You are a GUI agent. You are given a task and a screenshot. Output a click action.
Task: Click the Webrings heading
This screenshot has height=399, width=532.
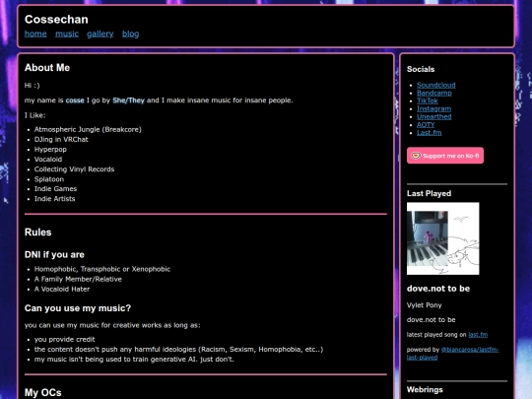coord(425,389)
